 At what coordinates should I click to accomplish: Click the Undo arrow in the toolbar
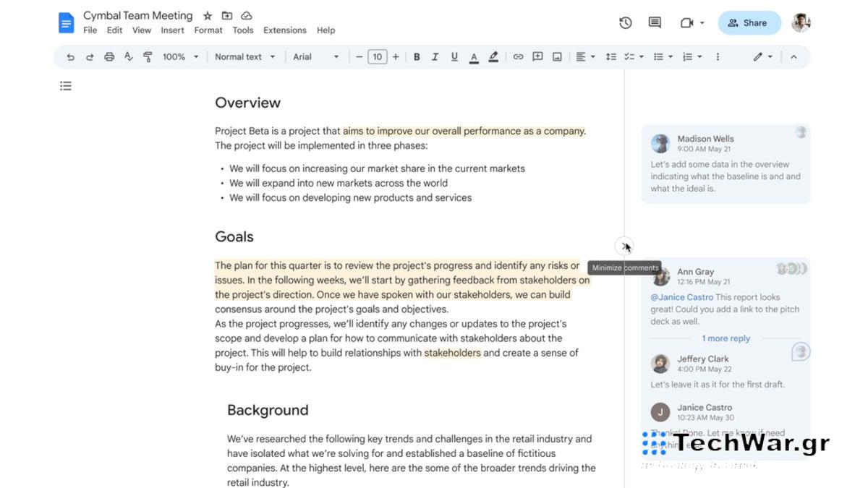(70, 57)
